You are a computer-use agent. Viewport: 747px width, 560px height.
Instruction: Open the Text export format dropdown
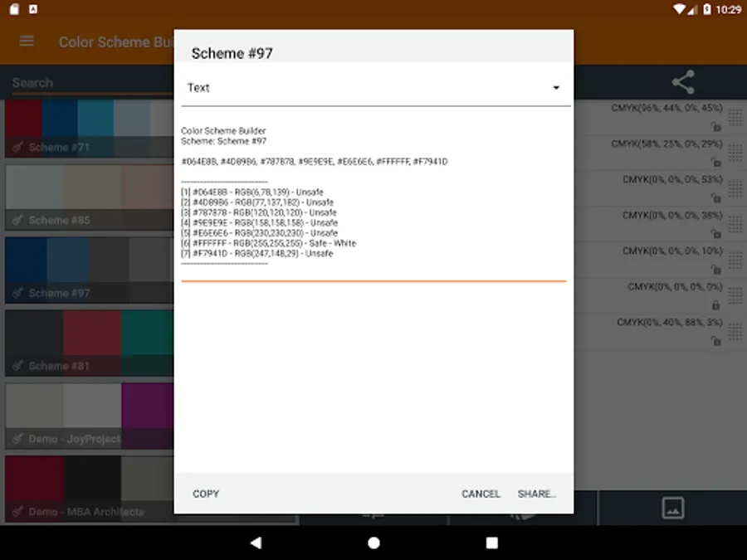373,87
